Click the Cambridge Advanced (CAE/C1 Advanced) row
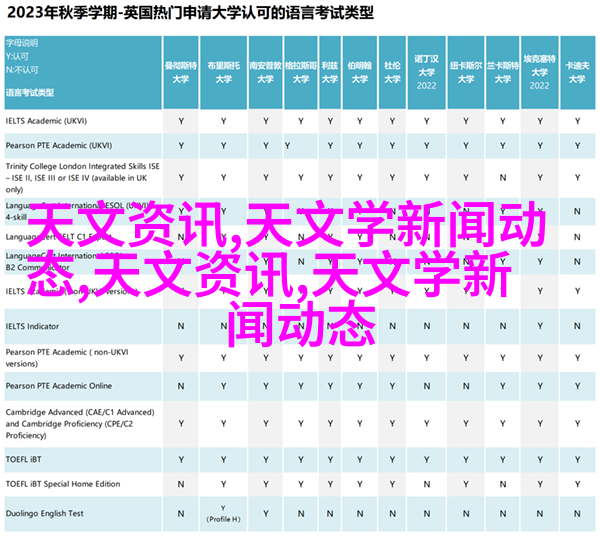This screenshot has width=600, height=536. [x=79, y=417]
